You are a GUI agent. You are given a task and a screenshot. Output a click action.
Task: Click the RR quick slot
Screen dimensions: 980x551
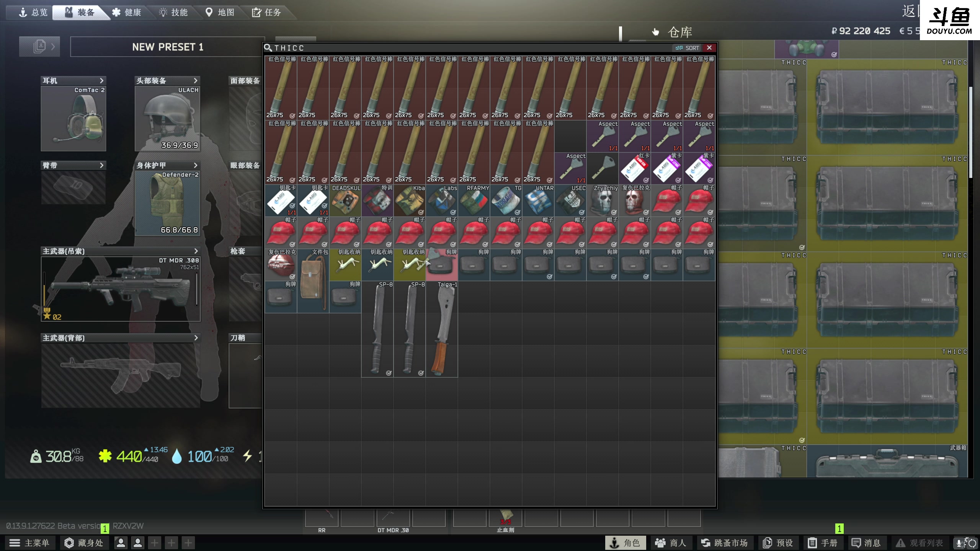point(322,518)
